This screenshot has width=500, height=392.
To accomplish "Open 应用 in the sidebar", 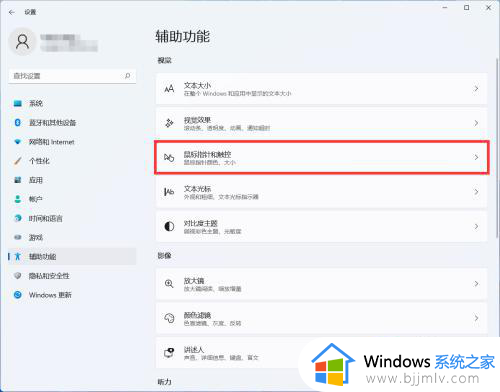I will click(72, 180).
